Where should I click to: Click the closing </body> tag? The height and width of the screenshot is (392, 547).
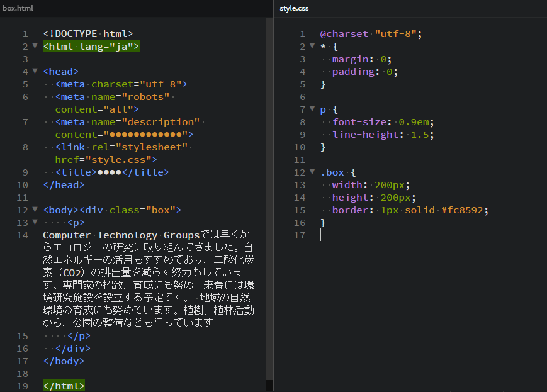coord(64,361)
